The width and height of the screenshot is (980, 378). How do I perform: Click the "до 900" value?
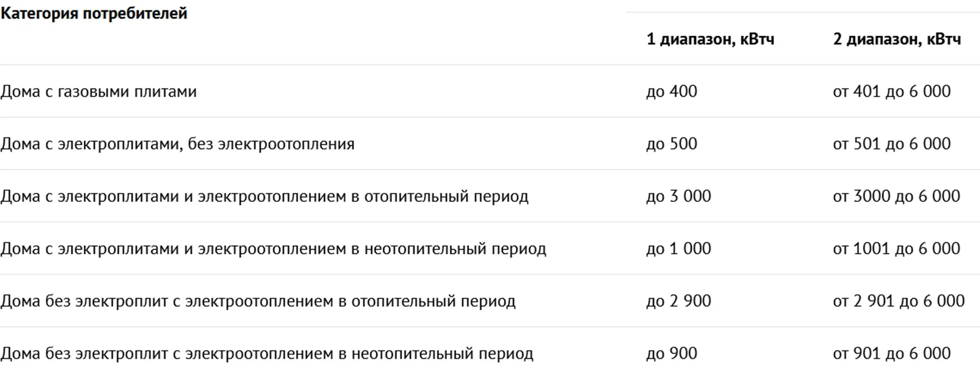(x=671, y=353)
